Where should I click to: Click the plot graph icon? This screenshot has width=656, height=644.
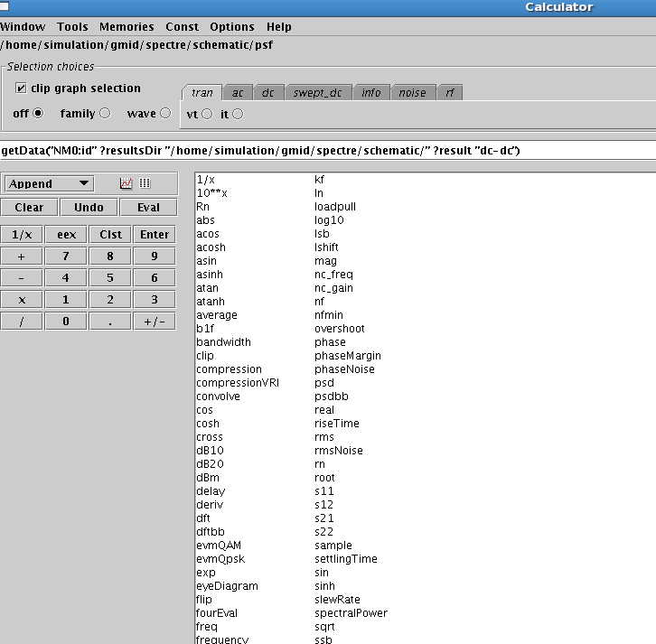(126, 183)
